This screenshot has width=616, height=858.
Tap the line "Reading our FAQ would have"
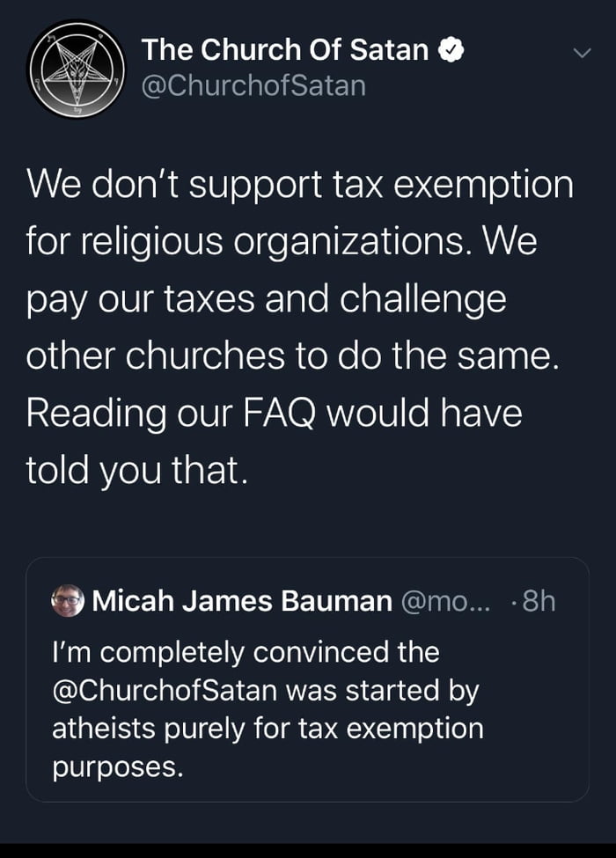[275, 414]
